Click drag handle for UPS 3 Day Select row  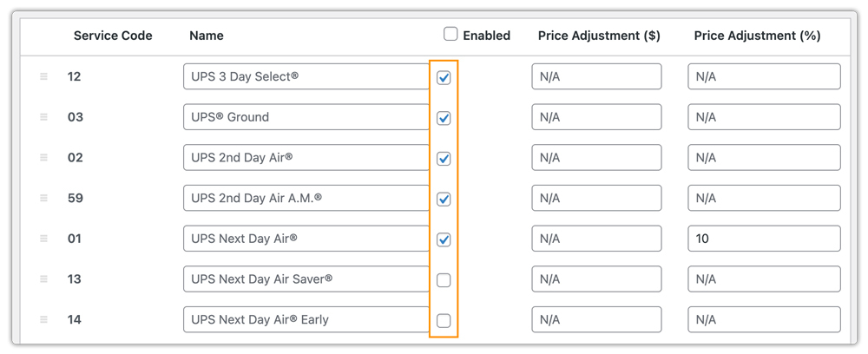point(43,77)
